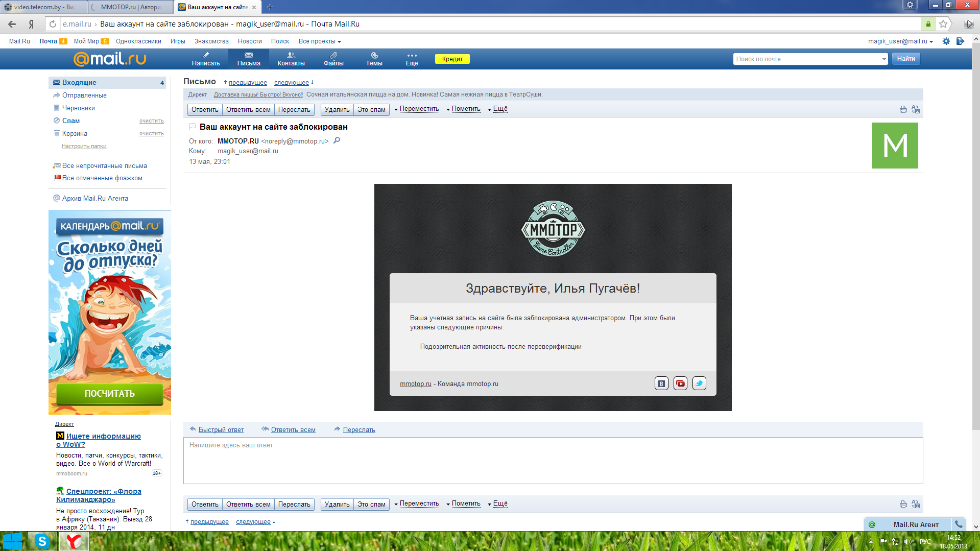Click the top print icon above the letter
This screenshot has height=551, width=980.
click(x=903, y=109)
